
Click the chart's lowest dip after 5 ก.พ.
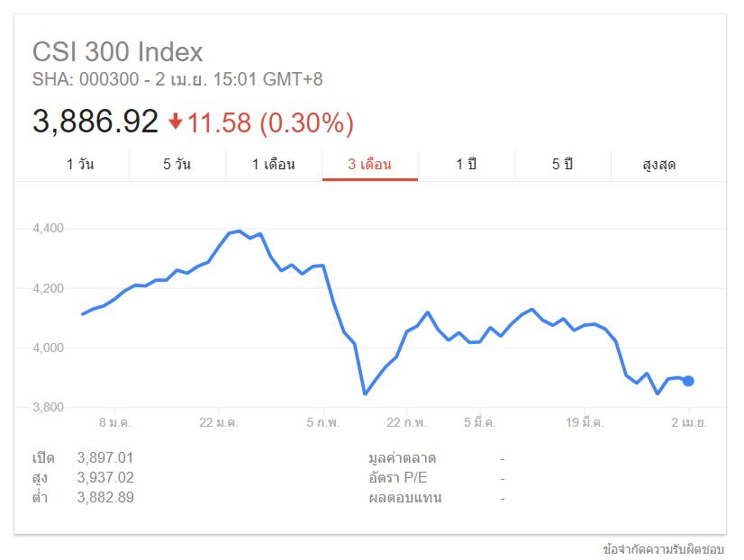point(365,393)
